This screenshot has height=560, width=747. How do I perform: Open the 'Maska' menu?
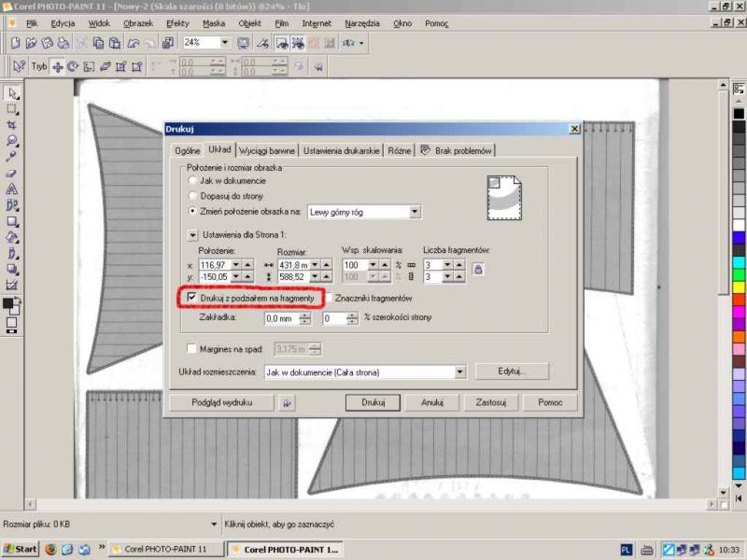tap(214, 23)
